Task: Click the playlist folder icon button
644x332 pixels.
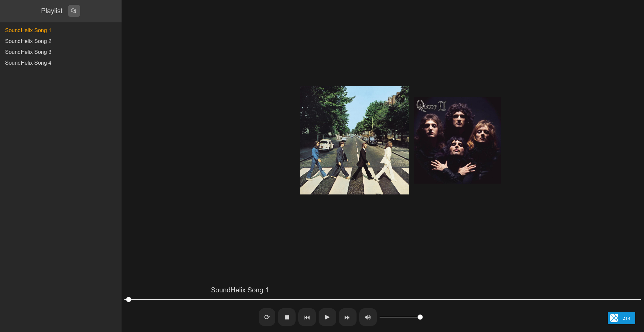Action: [x=74, y=11]
